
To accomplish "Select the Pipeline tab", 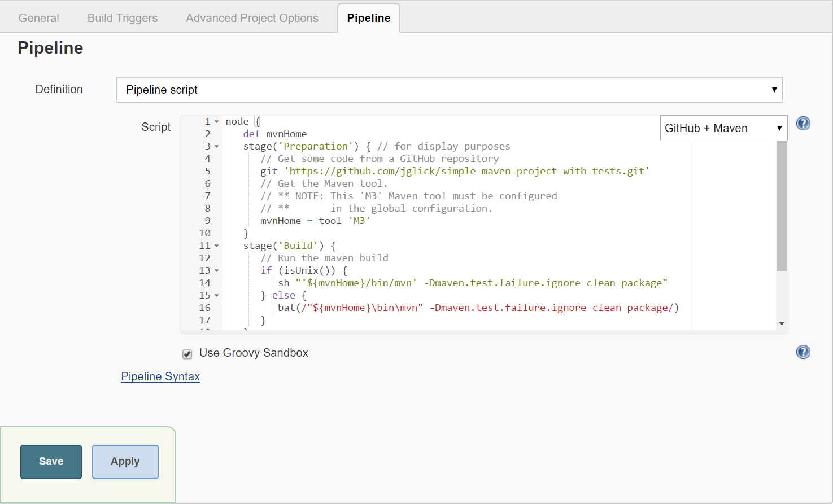I will [369, 18].
